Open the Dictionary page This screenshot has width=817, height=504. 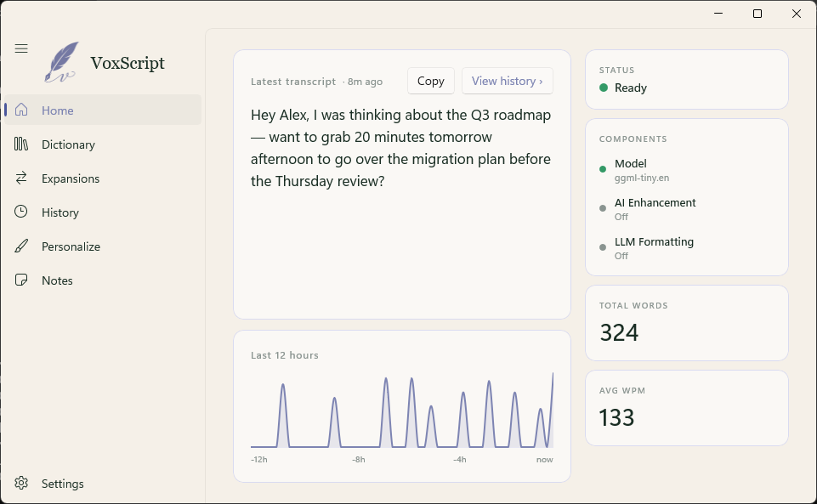click(x=103, y=144)
